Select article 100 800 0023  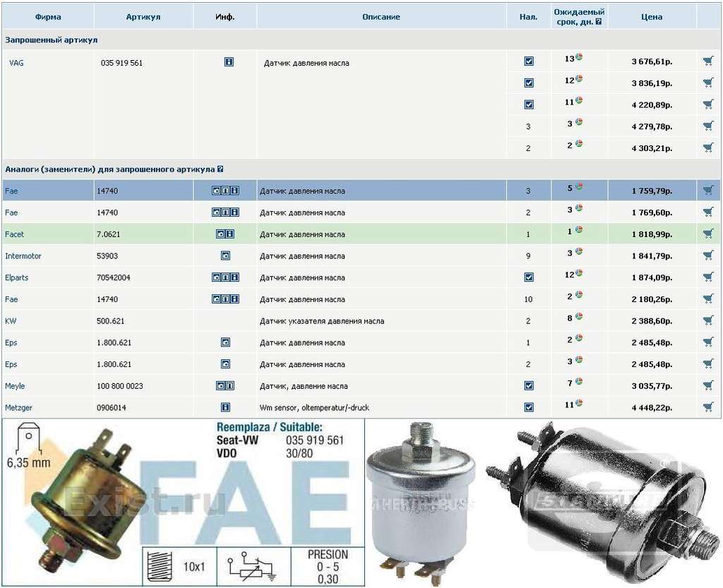120,385
